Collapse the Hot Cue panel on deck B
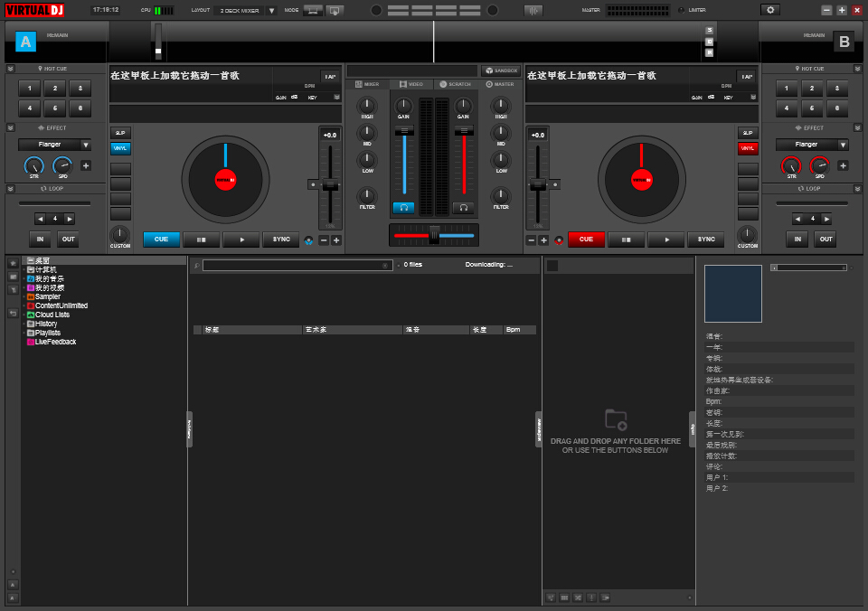This screenshot has height=611, width=868. 857,69
